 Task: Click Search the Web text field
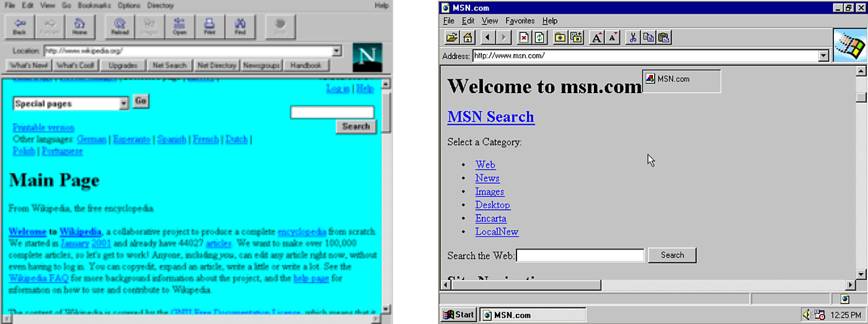coord(580,255)
